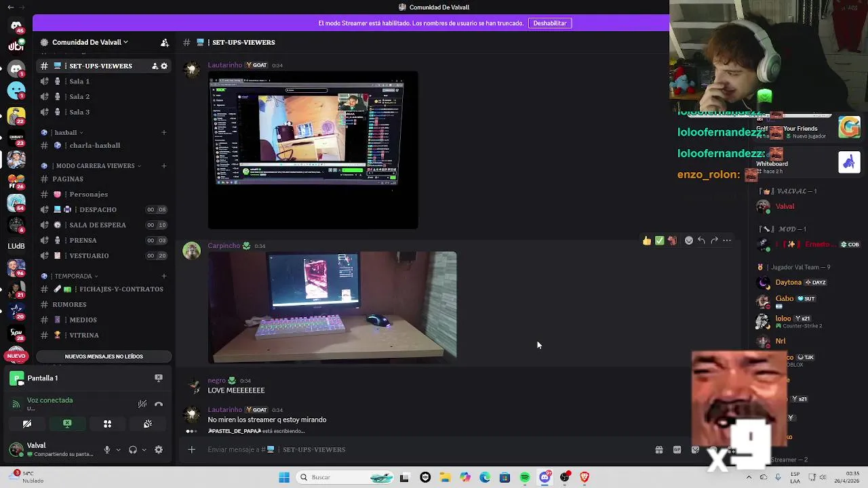Viewport: 868px width, 488px height.
Task: Click Lautarinho username on first message
Action: click(224, 65)
